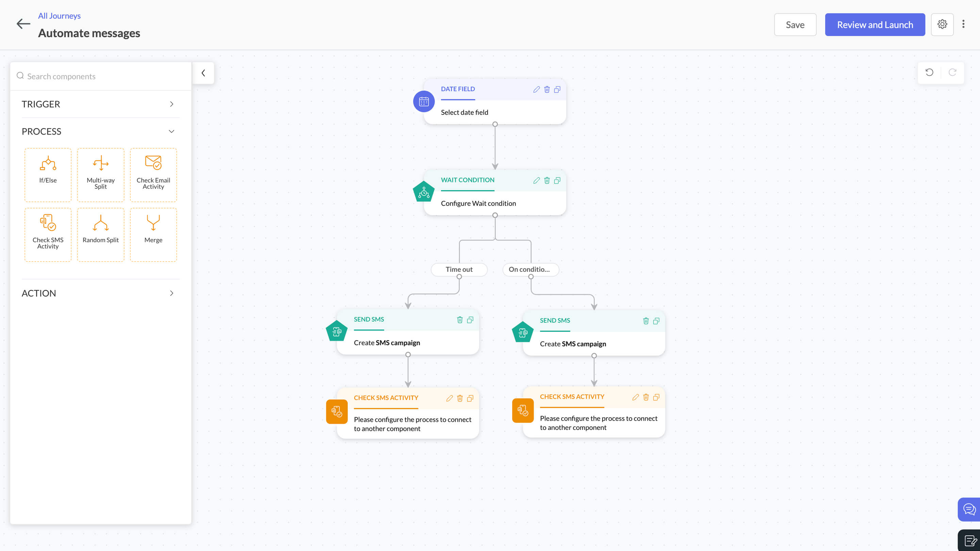Edit the right Check SMS Activity node
Image resolution: width=980 pixels, height=551 pixels.
pos(635,397)
